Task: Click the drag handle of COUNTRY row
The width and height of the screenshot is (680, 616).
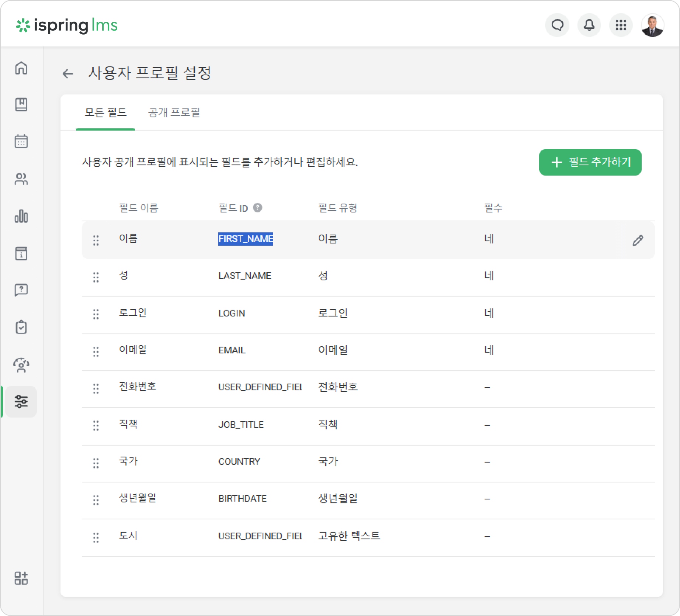Action: tap(96, 463)
